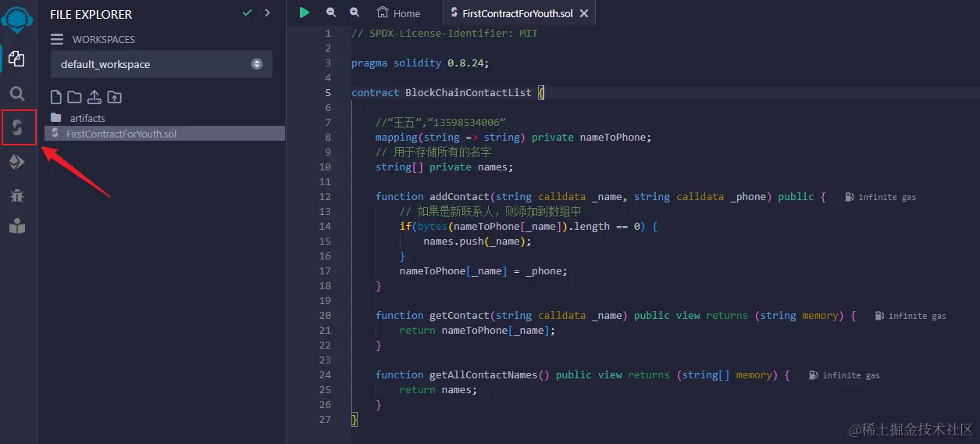Close the FirstContractForYouth.sol tab
The width and height of the screenshot is (980, 444).
584,13
